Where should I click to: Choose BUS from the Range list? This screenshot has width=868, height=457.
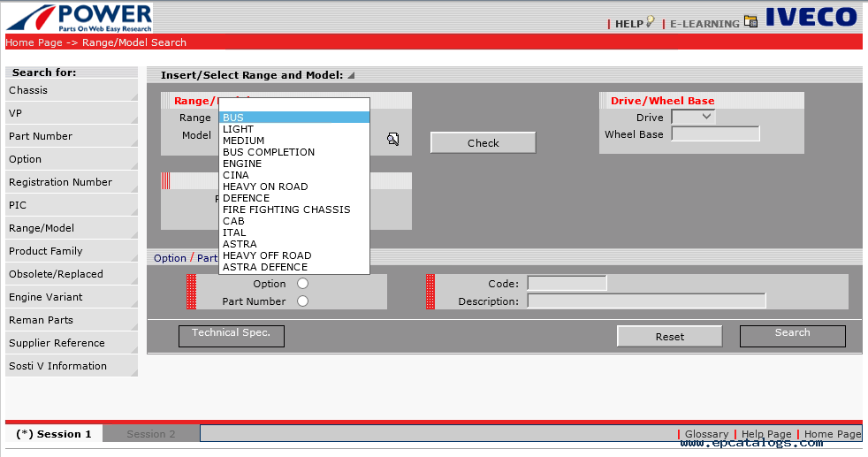(294, 118)
